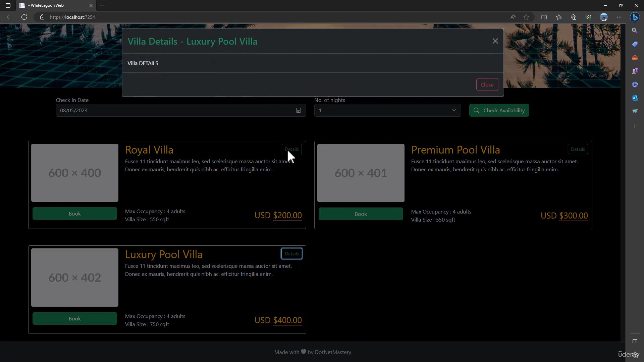The image size is (644, 362).
Task: Book the Premium Pool Villa
Action: (x=361, y=214)
